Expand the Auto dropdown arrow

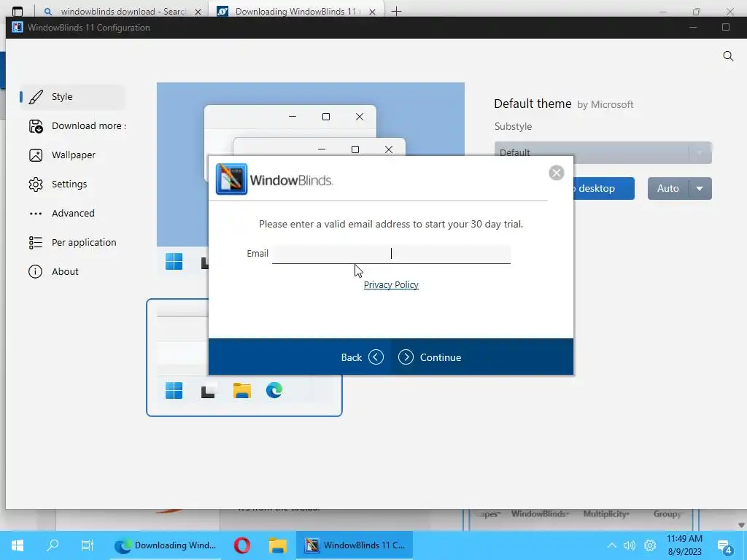point(700,189)
